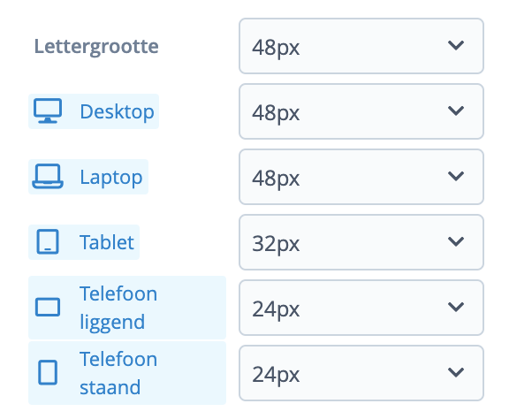Click the Tablet device icon
The height and width of the screenshot is (419, 532).
point(48,242)
